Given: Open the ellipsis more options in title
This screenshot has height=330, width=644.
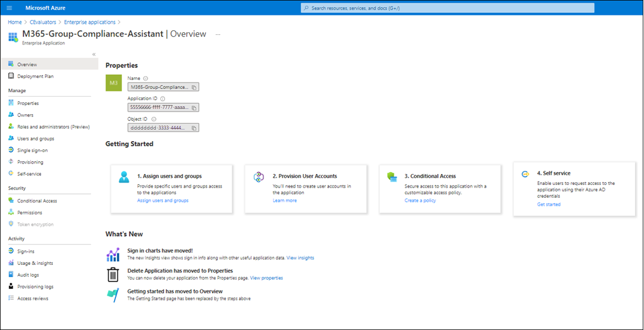Looking at the screenshot, I should tap(218, 35).
